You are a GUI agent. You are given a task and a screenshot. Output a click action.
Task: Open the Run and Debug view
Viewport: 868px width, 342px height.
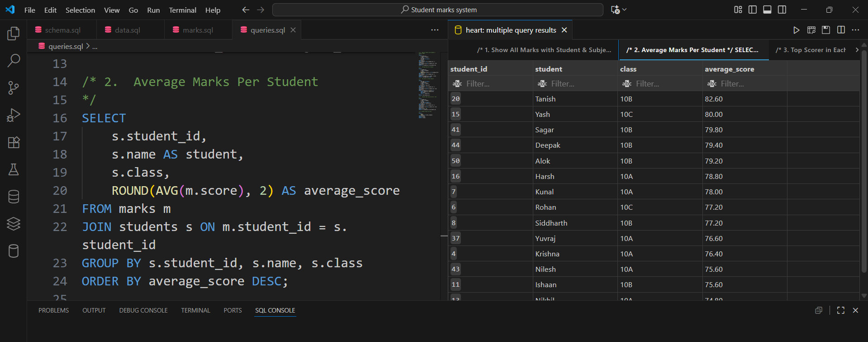pos(14,115)
